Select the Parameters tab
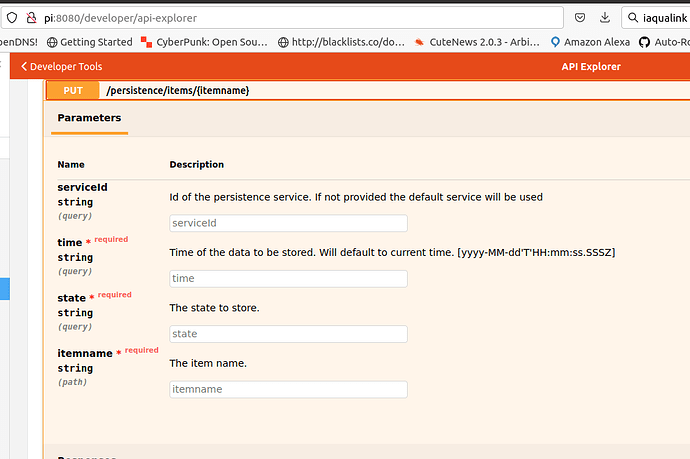690x459 pixels. coord(89,118)
